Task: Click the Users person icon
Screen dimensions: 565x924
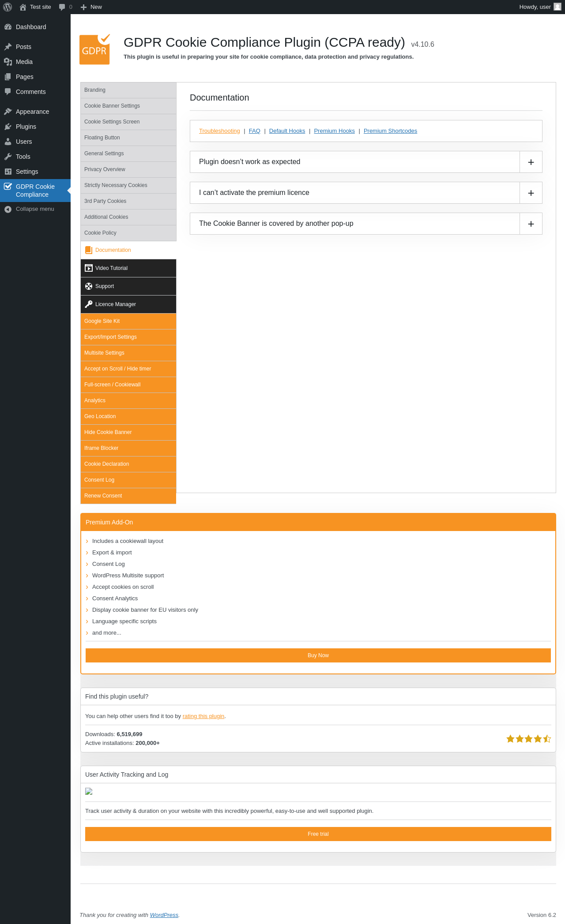Action: (8, 142)
